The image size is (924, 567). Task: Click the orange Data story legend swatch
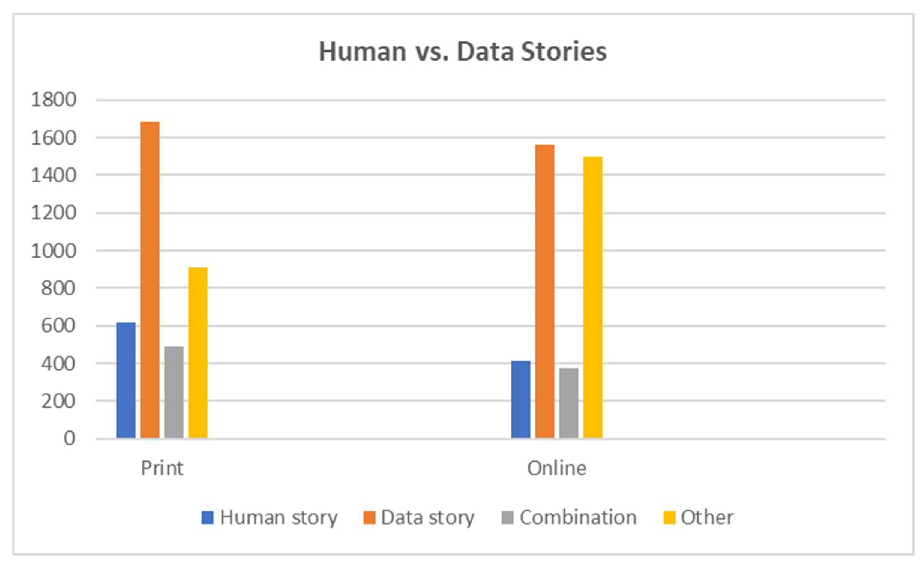(369, 518)
